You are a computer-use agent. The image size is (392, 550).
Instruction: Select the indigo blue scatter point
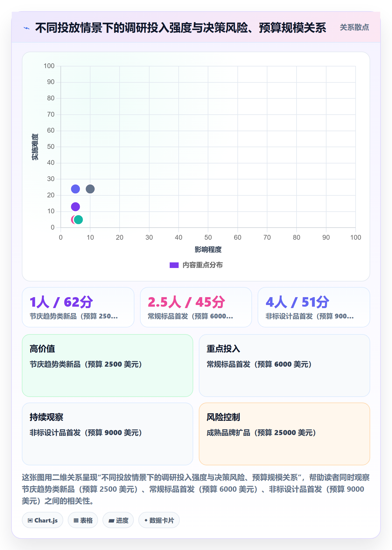(x=75, y=189)
